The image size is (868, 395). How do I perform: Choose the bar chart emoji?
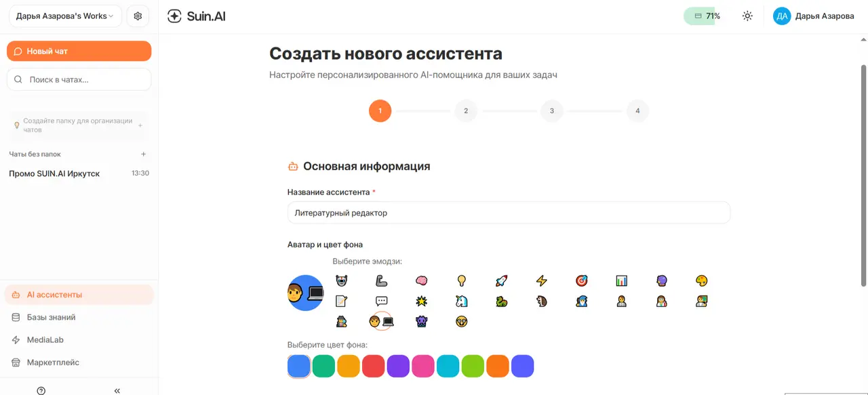click(x=621, y=280)
